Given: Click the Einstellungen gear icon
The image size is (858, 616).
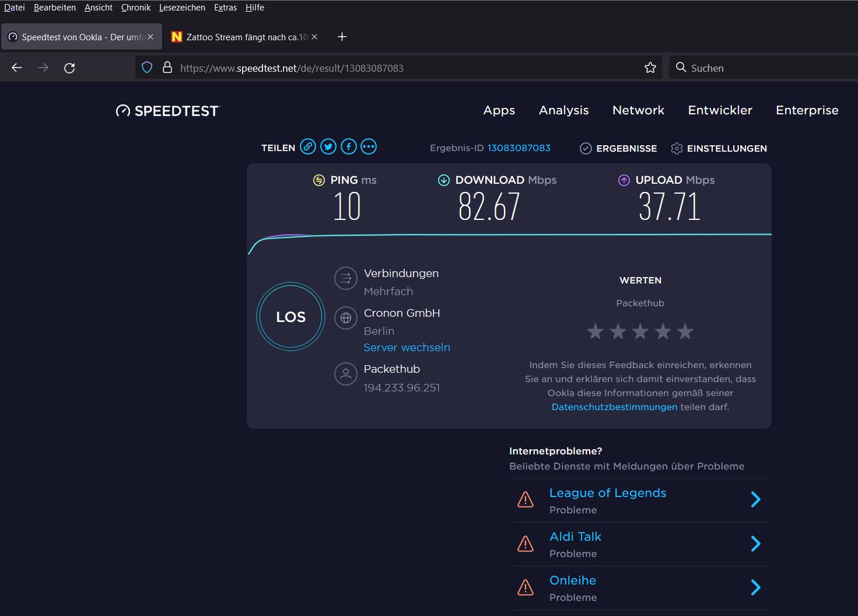Looking at the screenshot, I should 677,149.
